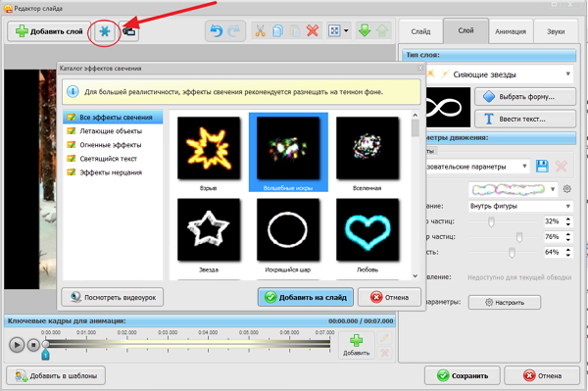Cut selected layer with scissors icon
The width and height of the screenshot is (588, 391).
click(260, 31)
